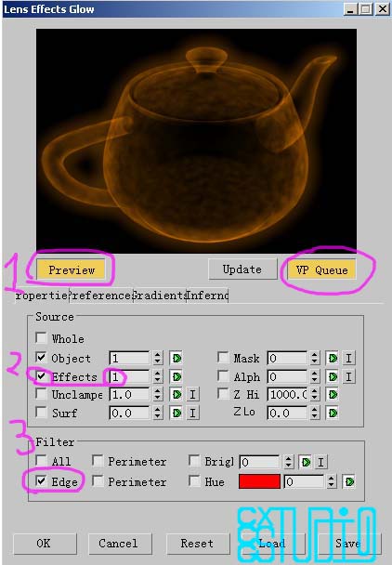Click the Unclamped value spinner arrows
The width and height of the screenshot is (392, 565).
pyautogui.click(x=157, y=395)
